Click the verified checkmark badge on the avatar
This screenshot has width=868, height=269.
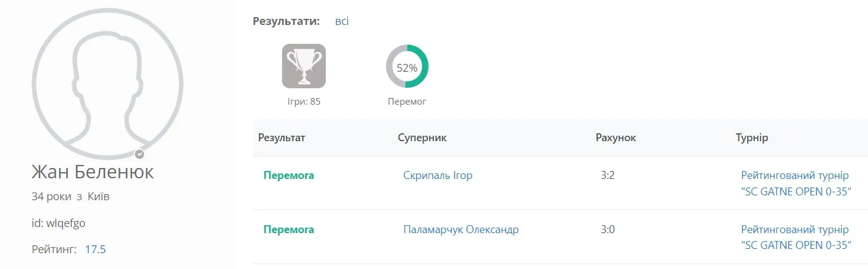pos(139,154)
